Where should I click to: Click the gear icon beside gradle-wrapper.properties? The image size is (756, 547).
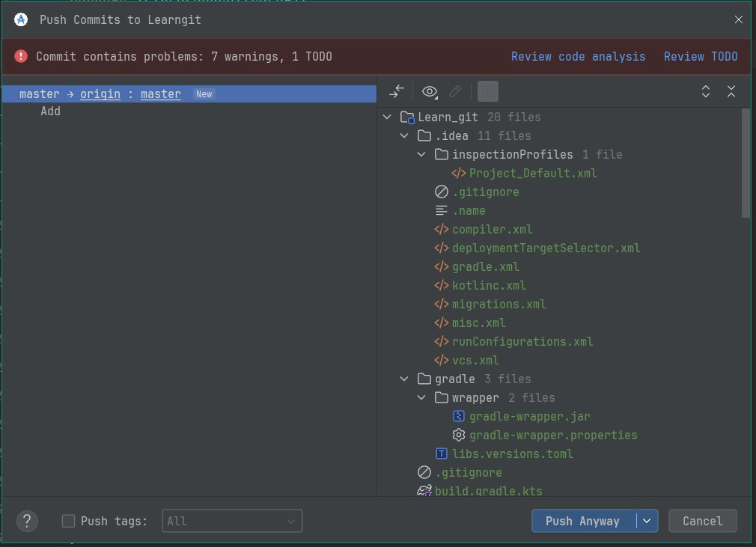click(459, 436)
